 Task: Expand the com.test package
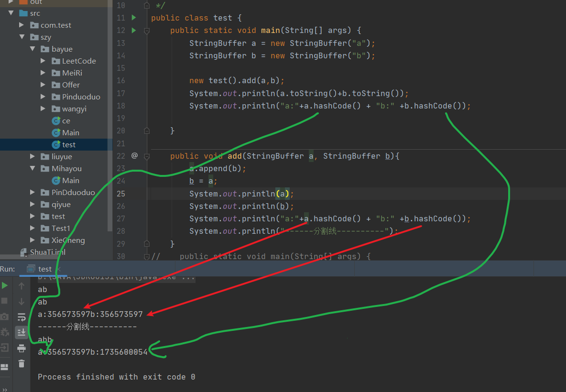click(22, 25)
